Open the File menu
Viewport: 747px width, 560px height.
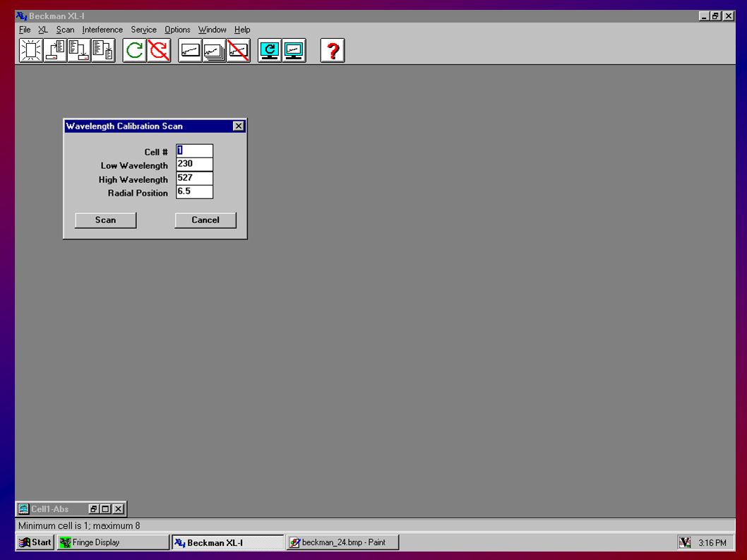[x=25, y=30]
